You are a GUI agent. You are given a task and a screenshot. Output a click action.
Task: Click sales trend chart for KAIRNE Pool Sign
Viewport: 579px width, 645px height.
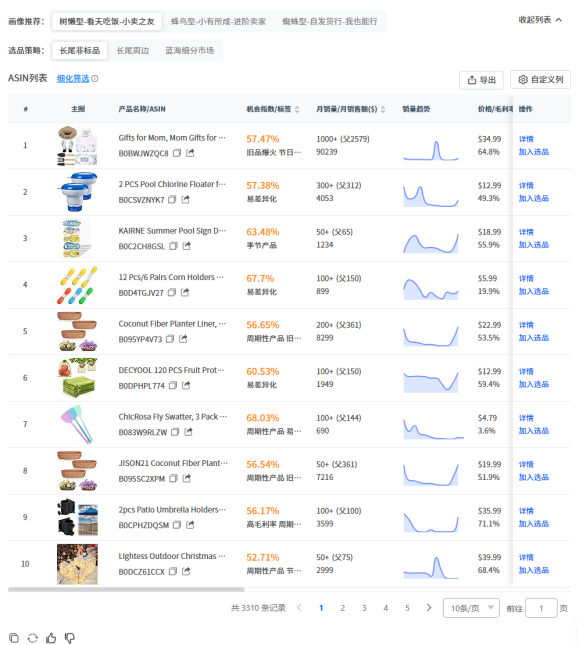pos(431,243)
